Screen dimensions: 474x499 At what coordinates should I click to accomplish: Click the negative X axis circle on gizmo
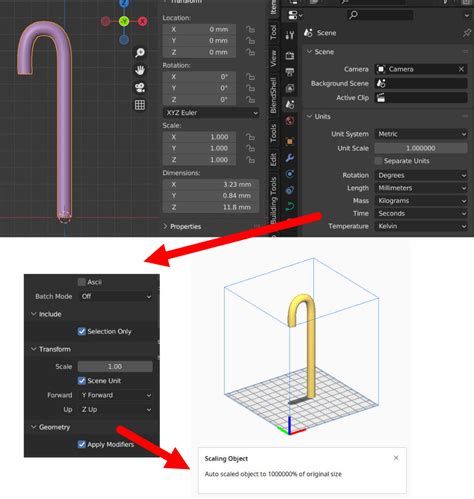(x=105, y=22)
